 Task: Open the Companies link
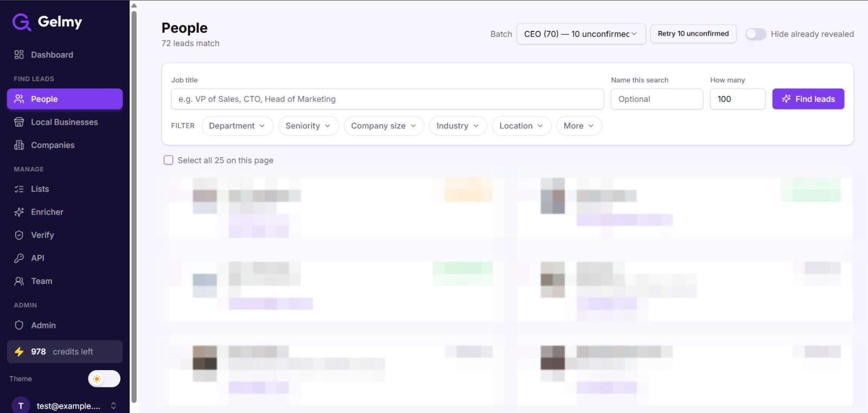tap(65, 145)
